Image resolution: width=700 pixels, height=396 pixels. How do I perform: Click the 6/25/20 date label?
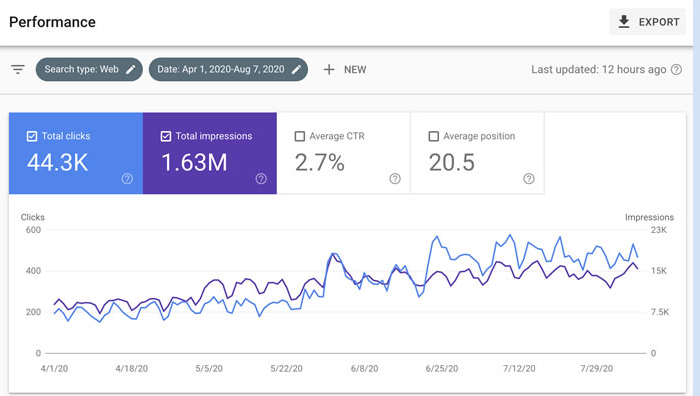[x=442, y=368]
